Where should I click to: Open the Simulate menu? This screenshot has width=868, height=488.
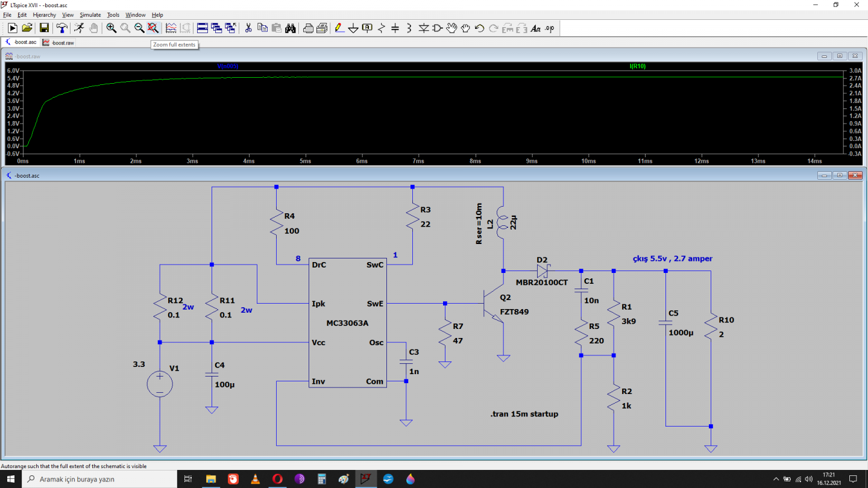(90, 14)
